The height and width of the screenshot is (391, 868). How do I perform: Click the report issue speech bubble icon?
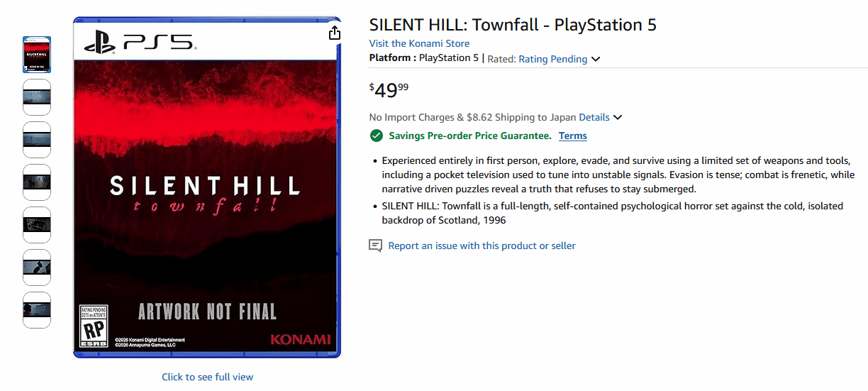375,246
